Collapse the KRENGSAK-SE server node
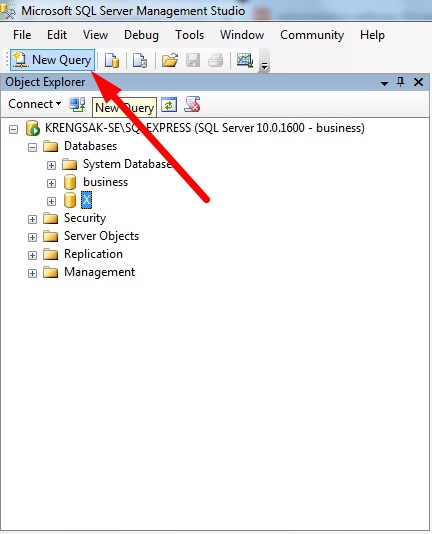The image size is (432, 534). (x=14, y=129)
